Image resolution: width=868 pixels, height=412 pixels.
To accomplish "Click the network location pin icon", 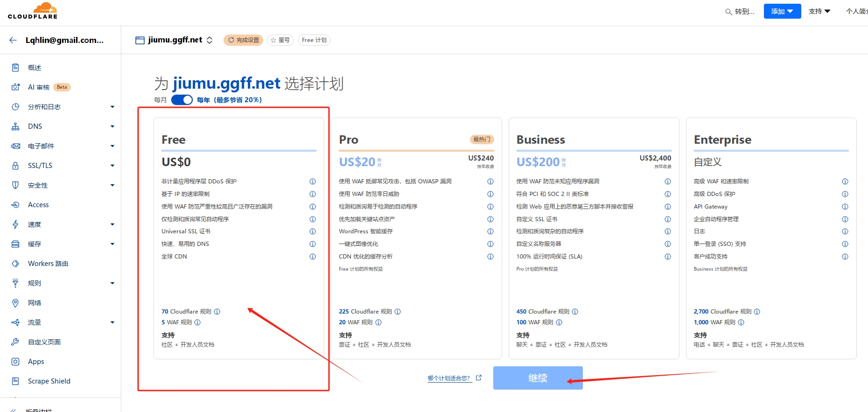I will click(15, 303).
